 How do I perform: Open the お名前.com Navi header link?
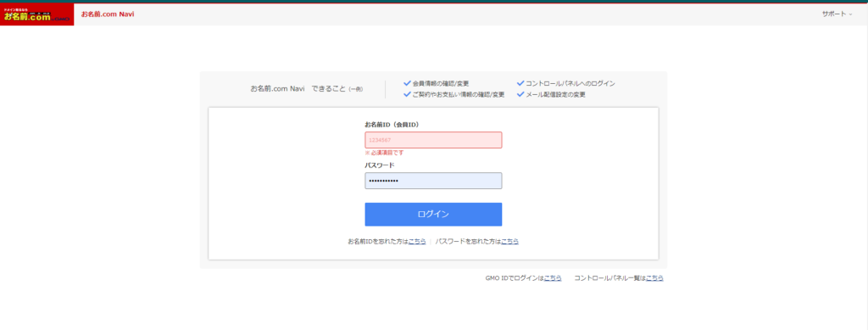(x=108, y=14)
